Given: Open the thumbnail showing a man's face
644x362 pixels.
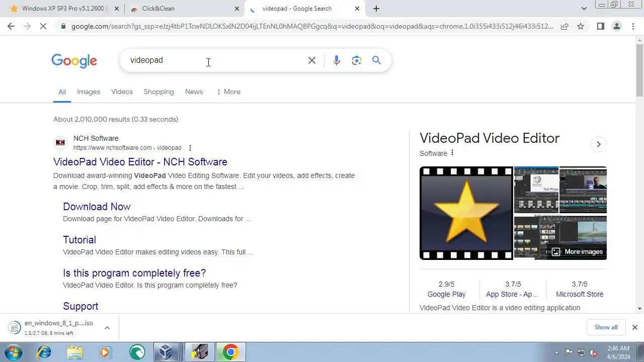Looking at the screenshot, I should pyautogui.click(x=583, y=190).
